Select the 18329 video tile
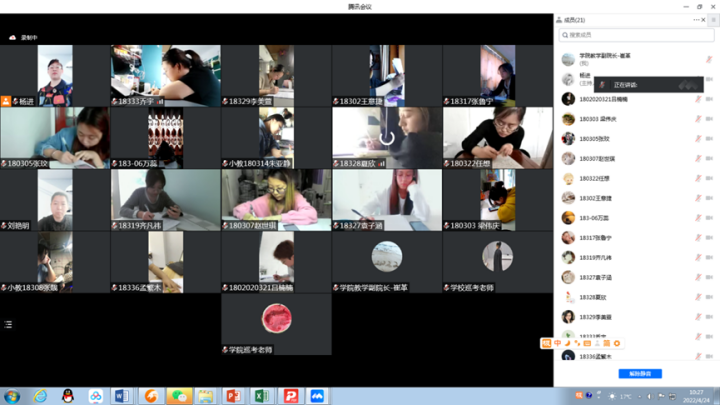 tap(276, 76)
